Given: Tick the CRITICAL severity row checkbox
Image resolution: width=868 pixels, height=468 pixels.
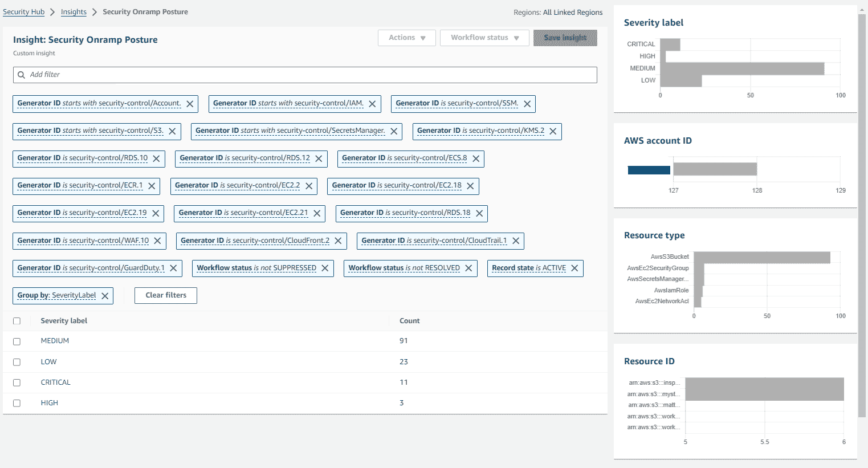Looking at the screenshot, I should tap(17, 383).
